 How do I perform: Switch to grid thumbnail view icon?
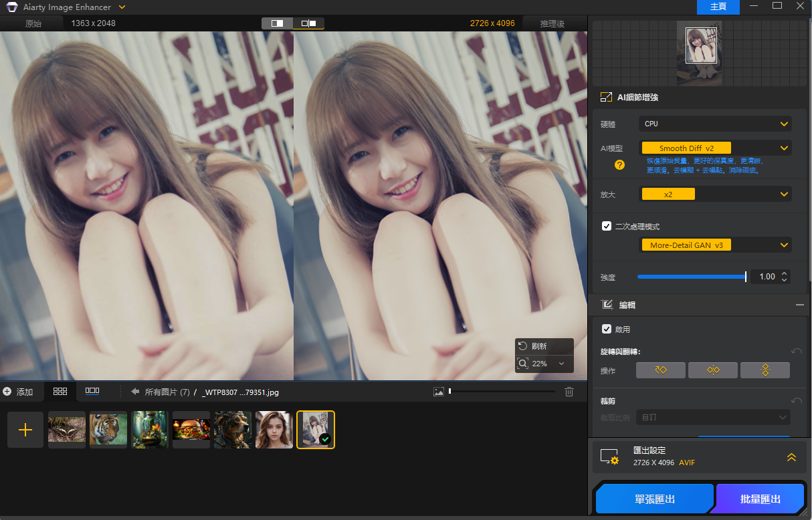(x=60, y=392)
